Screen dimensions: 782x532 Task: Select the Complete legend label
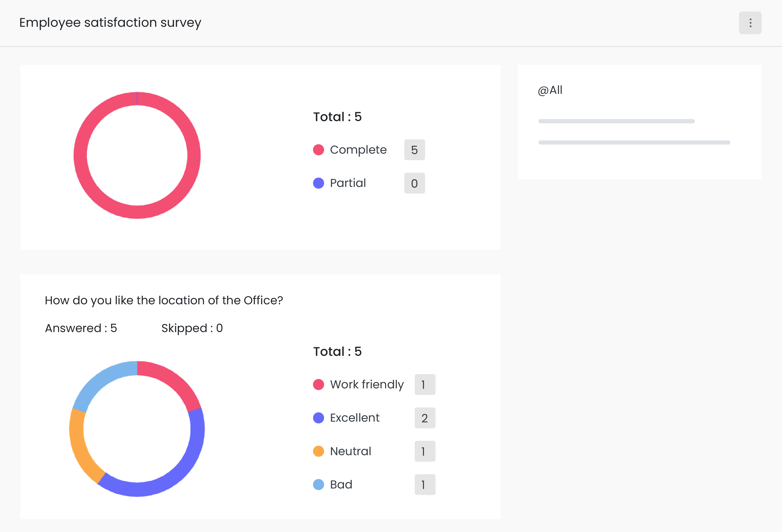[358, 150]
